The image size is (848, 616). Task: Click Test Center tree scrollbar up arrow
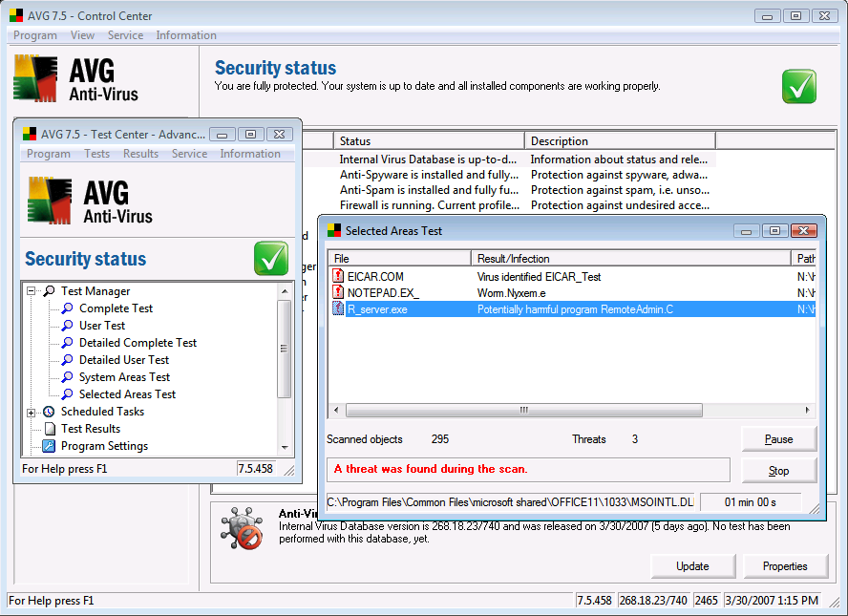coord(285,291)
